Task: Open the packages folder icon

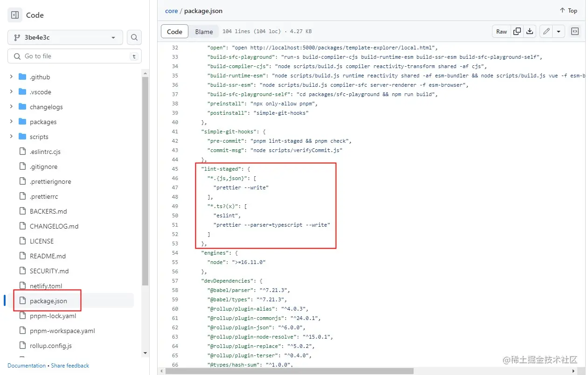Action: click(22, 122)
